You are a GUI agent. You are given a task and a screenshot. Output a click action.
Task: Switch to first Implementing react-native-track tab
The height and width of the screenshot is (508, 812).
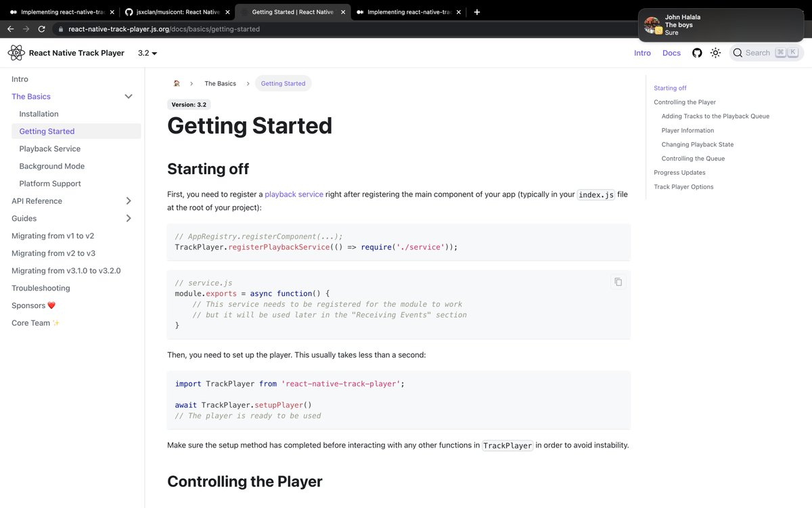[x=61, y=12]
